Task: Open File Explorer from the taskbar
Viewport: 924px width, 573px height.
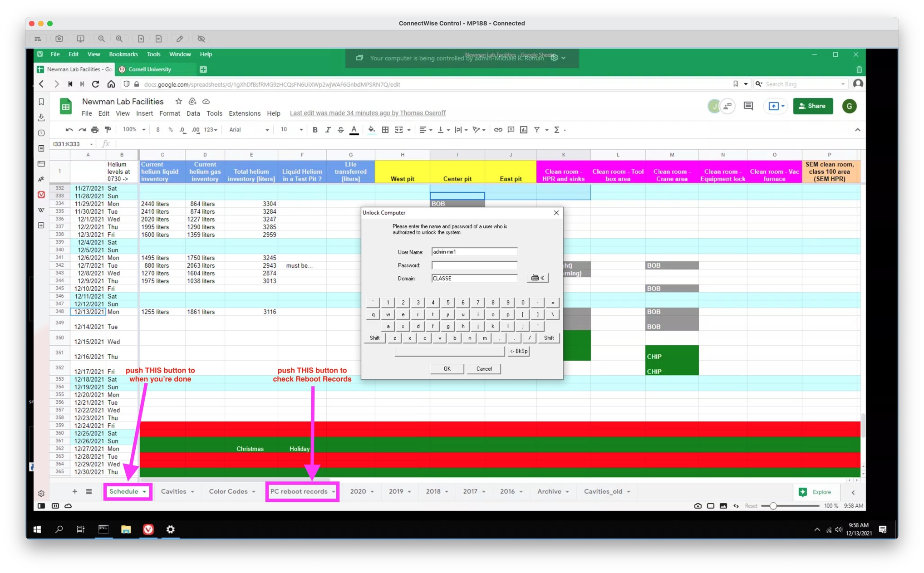Action: click(x=126, y=529)
